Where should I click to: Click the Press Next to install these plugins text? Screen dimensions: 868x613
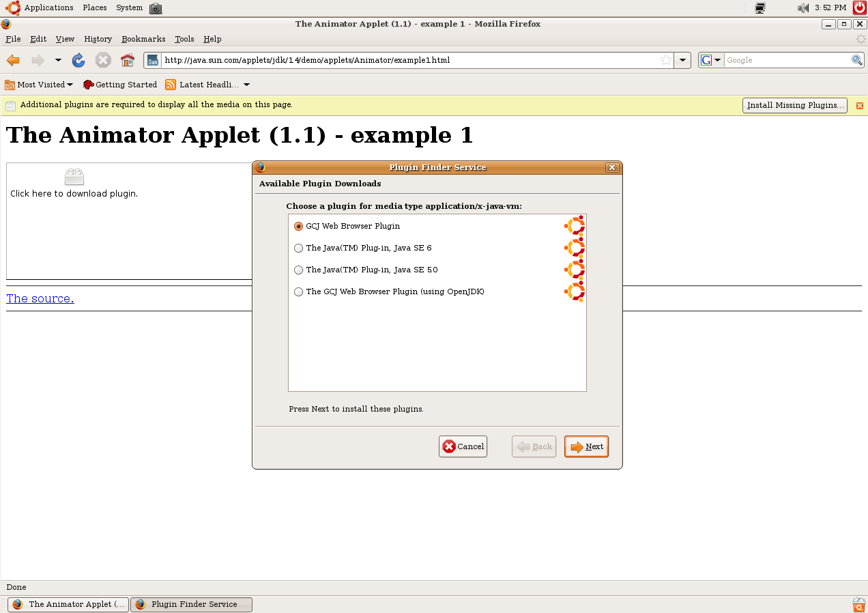pos(356,409)
